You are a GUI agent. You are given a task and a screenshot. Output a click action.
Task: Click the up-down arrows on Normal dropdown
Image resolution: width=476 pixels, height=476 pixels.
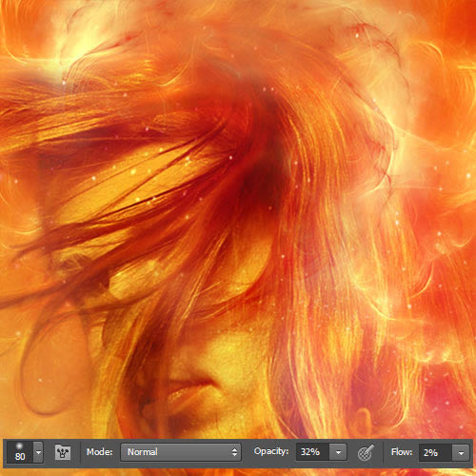(234, 452)
